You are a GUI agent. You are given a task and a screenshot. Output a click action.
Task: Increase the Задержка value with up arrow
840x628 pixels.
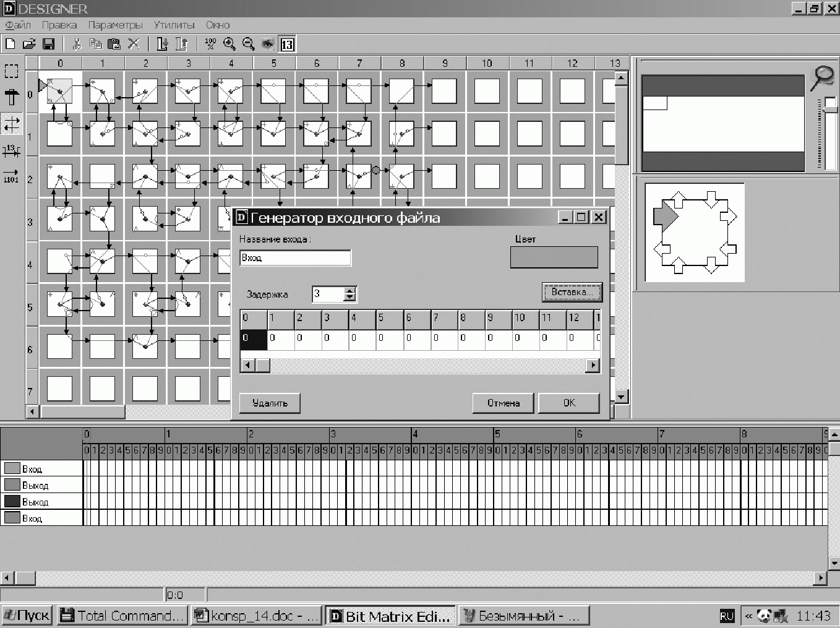pos(350,290)
